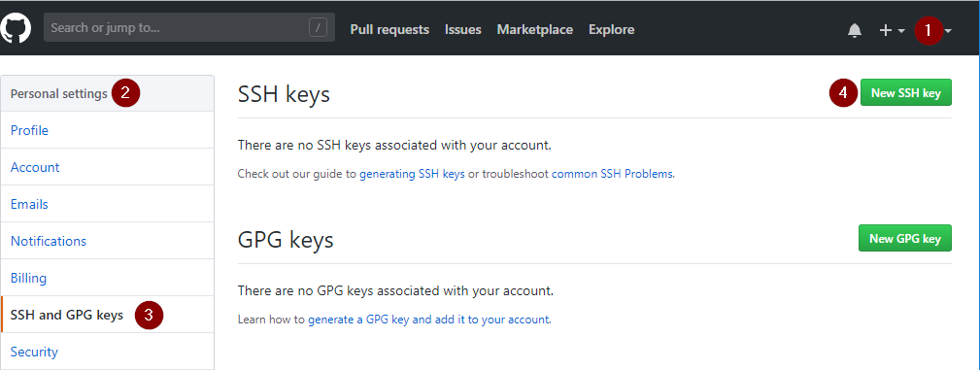Open Issues in top navigation
Viewport: 980px width, 370px height.
click(x=463, y=29)
